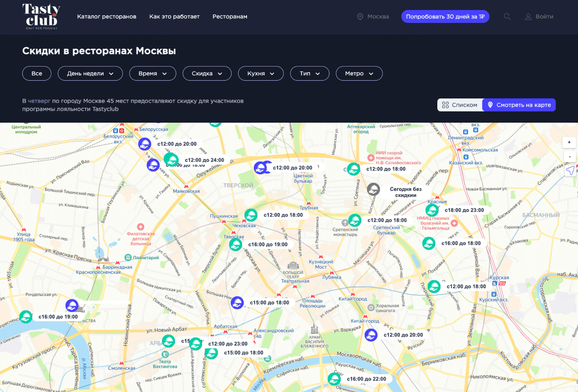Click the 'с12:00 до 24:00' time label
Screen dimensions: 578x392
coord(204,160)
